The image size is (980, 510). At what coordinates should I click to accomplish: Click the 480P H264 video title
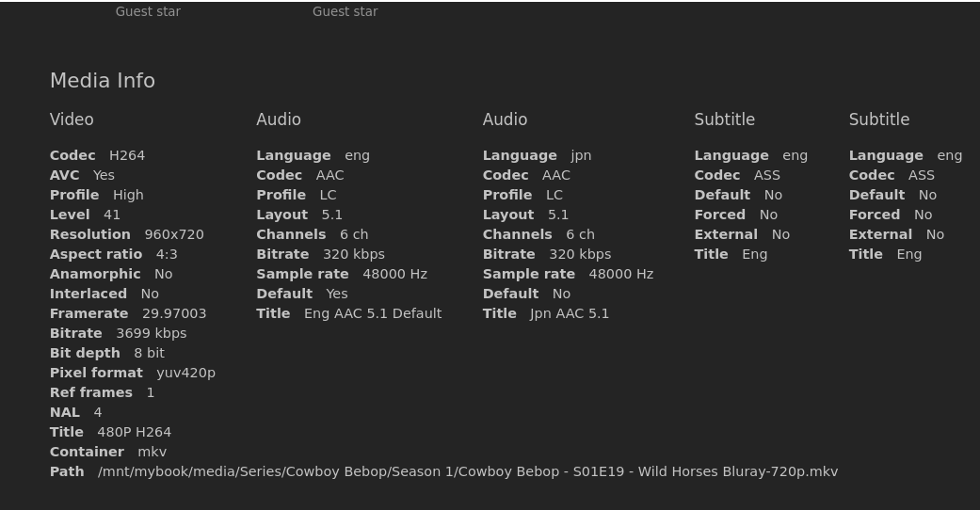click(x=135, y=432)
